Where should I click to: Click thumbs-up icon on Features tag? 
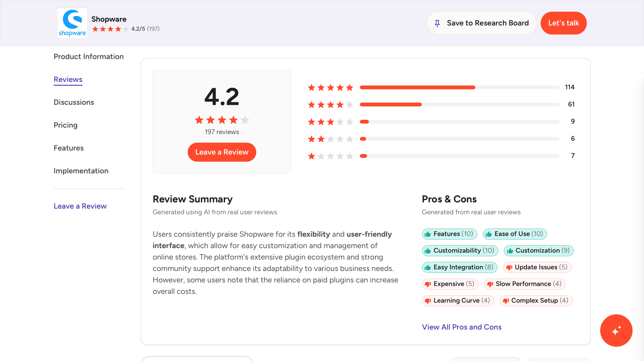(428, 234)
